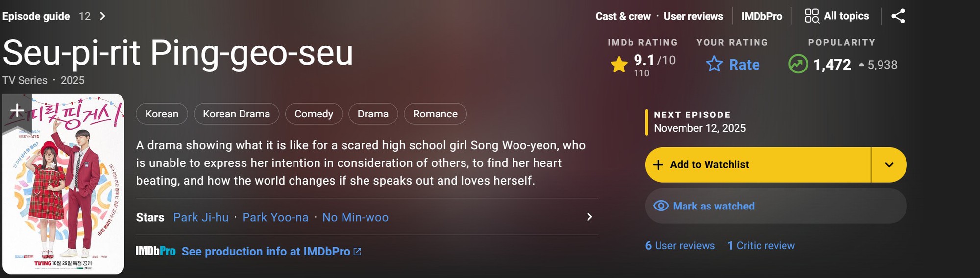Click the green popularity trending icon
This screenshot has width=980, height=278.
coord(798,64)
